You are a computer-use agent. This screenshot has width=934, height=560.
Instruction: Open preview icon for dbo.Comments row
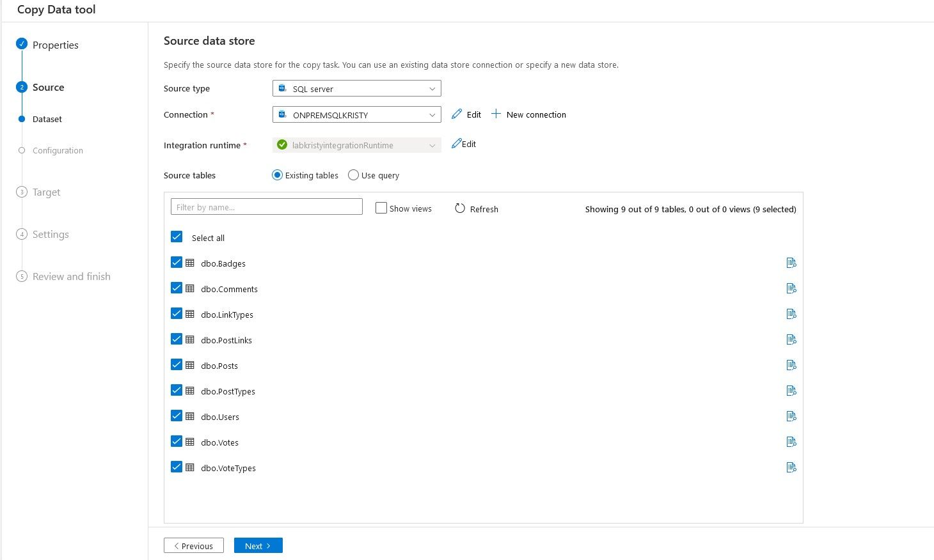(x=791, y=288)
